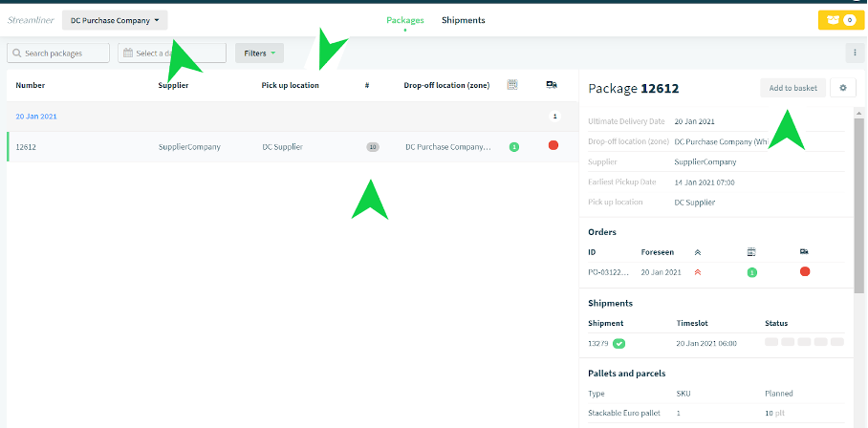Click green checkmark beside shipment 13279
This screenshot has width=868, height=428.
pos(618,343)
